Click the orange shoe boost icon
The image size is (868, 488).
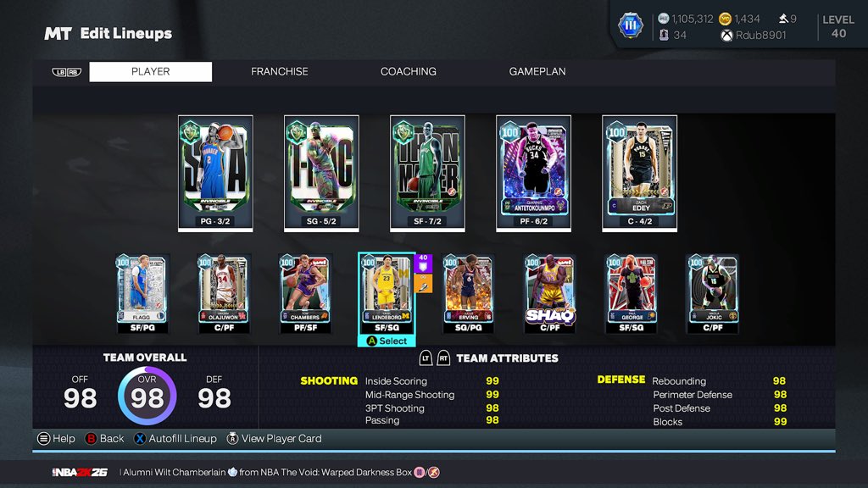coord(423,283)
